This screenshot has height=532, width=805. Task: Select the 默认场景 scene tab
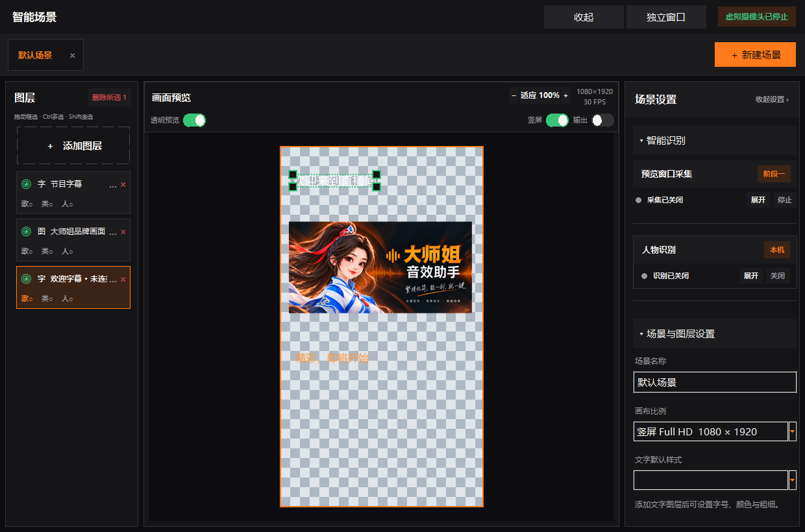[35, 56]
